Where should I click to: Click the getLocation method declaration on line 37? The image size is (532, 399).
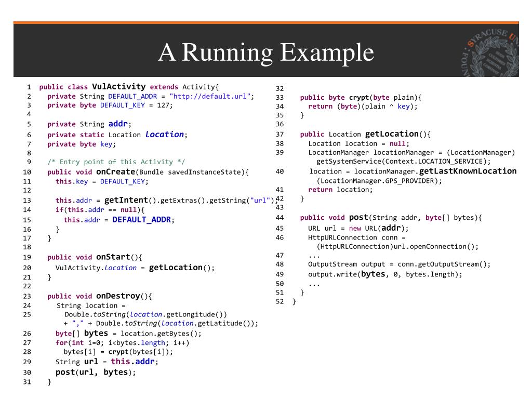point(365,134)
